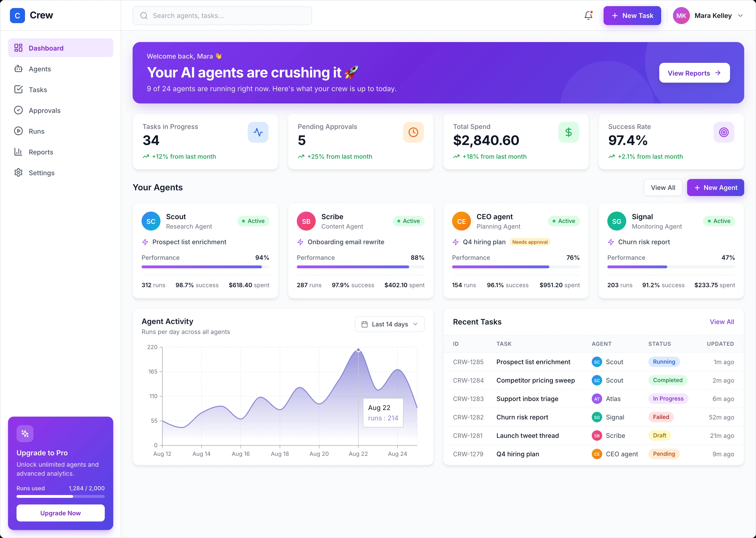The height and width of the screenshot is (538, 756).
Task: Click the Scout SC avatar in Your Agents
Action: 151,221
